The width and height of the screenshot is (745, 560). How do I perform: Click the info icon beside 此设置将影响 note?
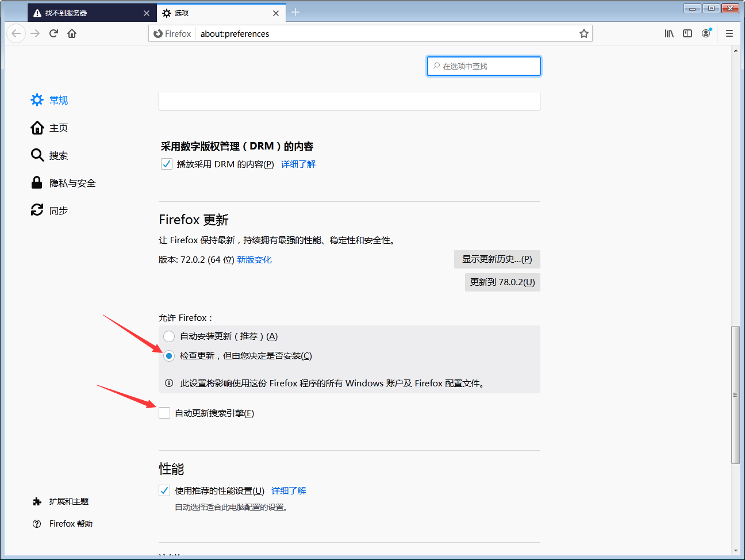169,383
